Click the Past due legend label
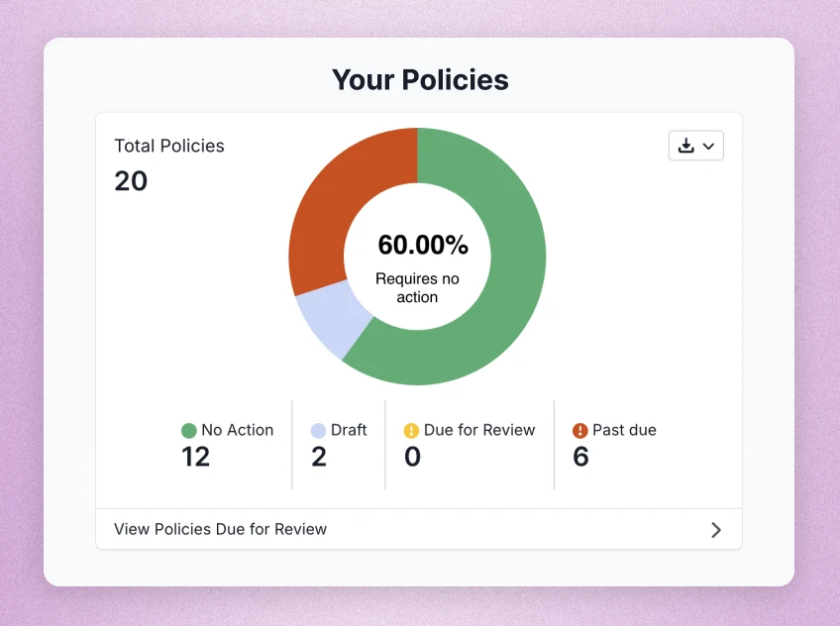Image resolution: width=840 pixels, height=626 pixels. (624, 430)
